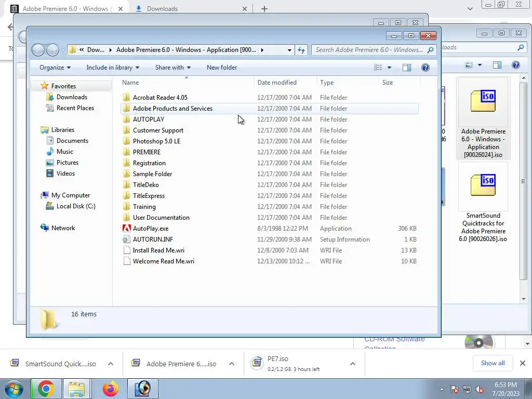This screenshot has width=532, height=399.
Task: Click the Explorer Forward navigation button
Action: (x=52, y=50)
